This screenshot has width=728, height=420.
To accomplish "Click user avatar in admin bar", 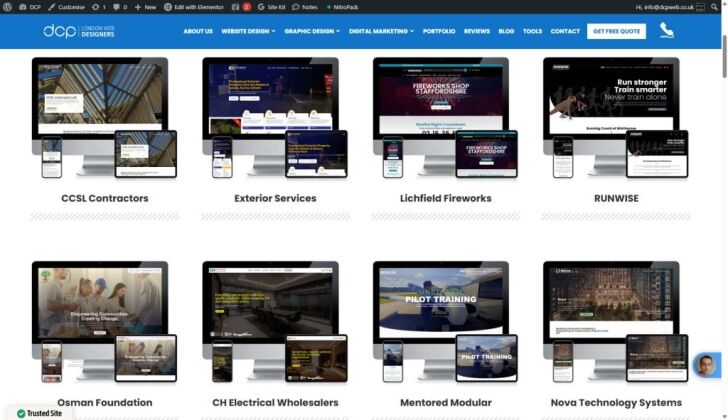I will pyautogui.click(x=700, y=7).
